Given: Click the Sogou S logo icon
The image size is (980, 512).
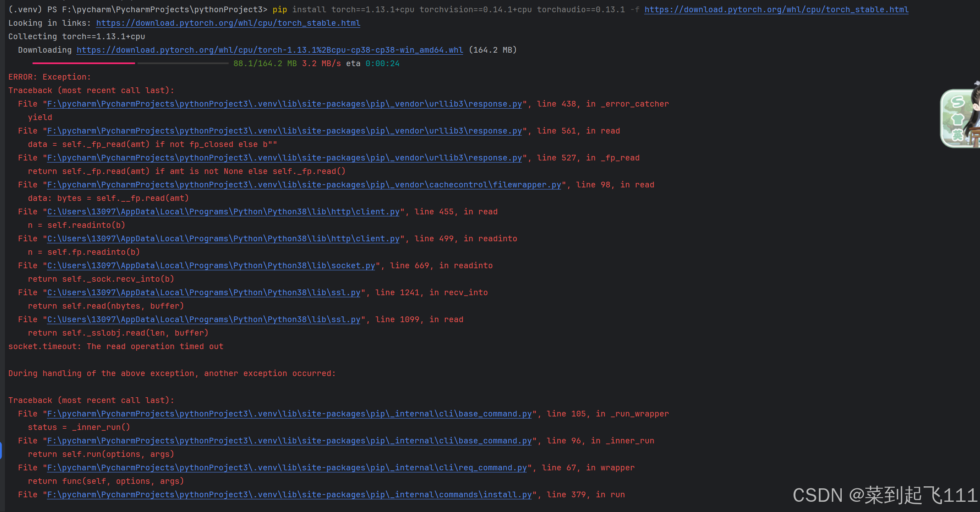Looking at the screenshot, I should (x=957, y=102).
